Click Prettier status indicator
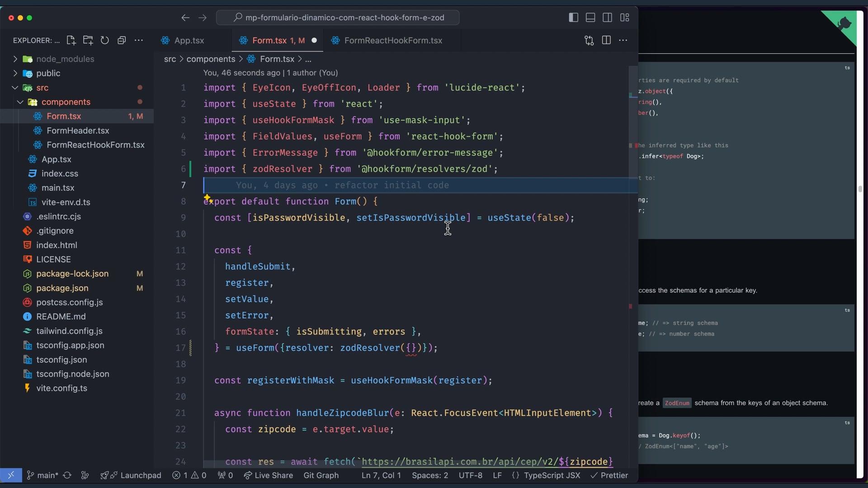Screen dimensions: 868x488 coord(609,475)
